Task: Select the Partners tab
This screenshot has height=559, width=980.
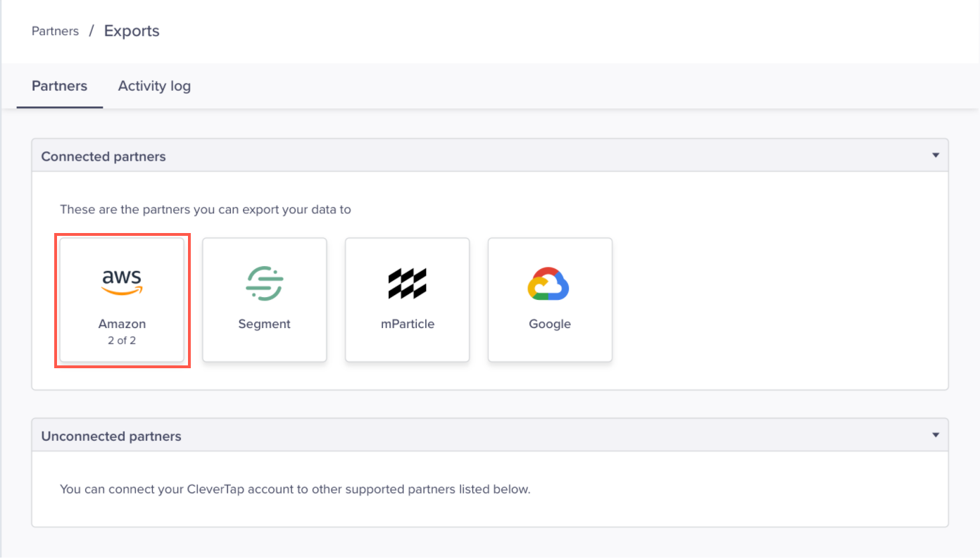Action: pos(60,86)
